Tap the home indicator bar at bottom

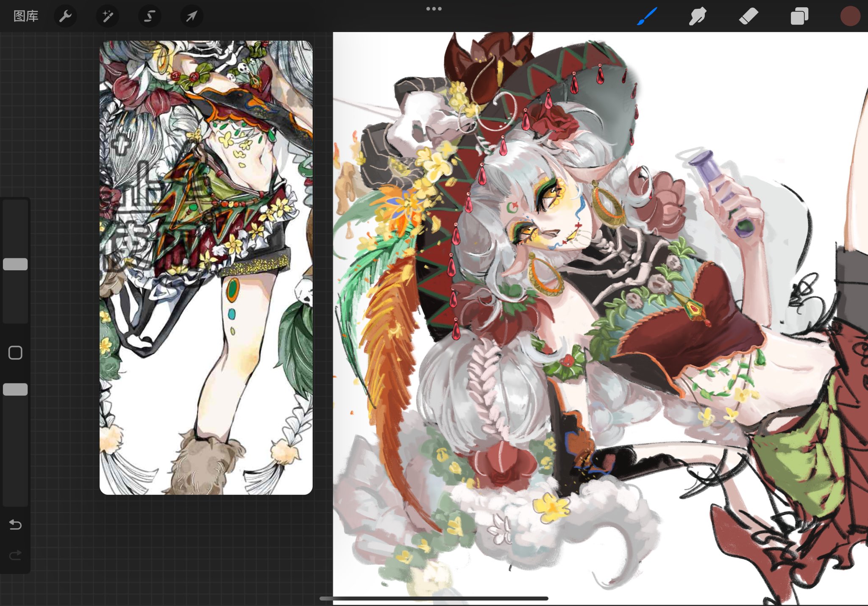(x=434, y=598)
